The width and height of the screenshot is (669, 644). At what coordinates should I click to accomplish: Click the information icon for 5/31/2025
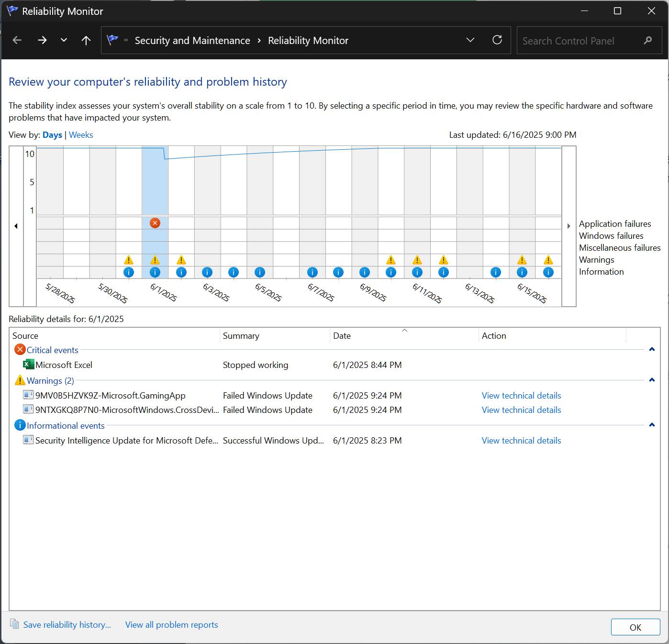click(129, 272)
